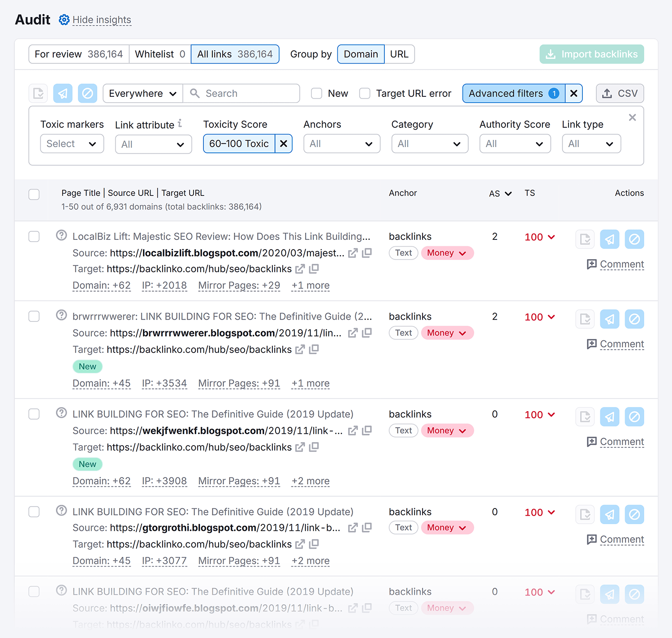Click the question-mark icon on the localbizlift row
This screenshot has width=672, height=638.
point(61,235)
